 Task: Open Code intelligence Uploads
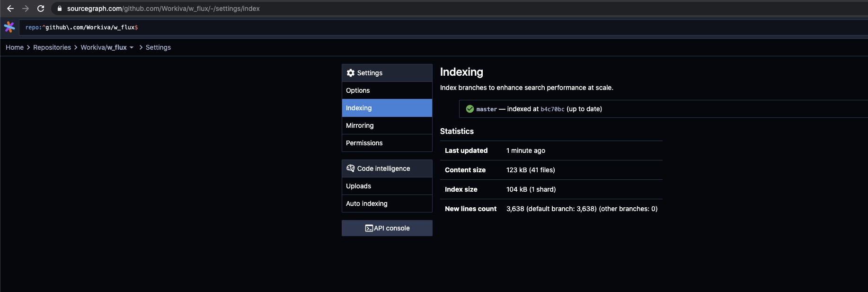[x=387, y=186]
